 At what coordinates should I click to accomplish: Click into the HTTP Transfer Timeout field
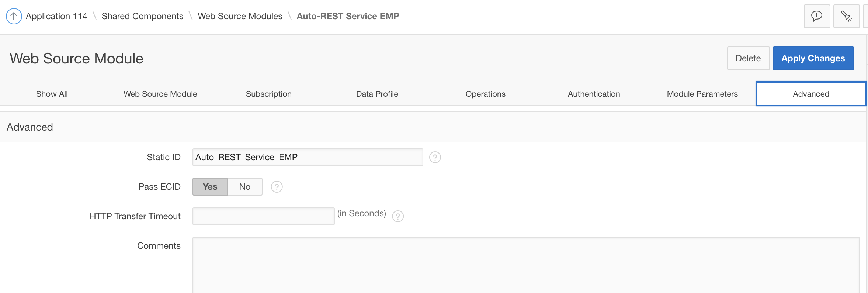pyautogui.click(x=263, y=216)
